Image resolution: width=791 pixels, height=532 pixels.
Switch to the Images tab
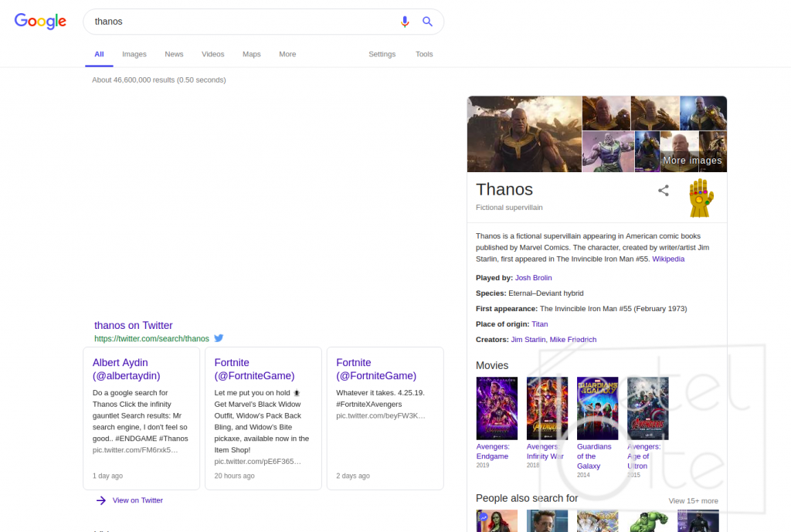134,54
